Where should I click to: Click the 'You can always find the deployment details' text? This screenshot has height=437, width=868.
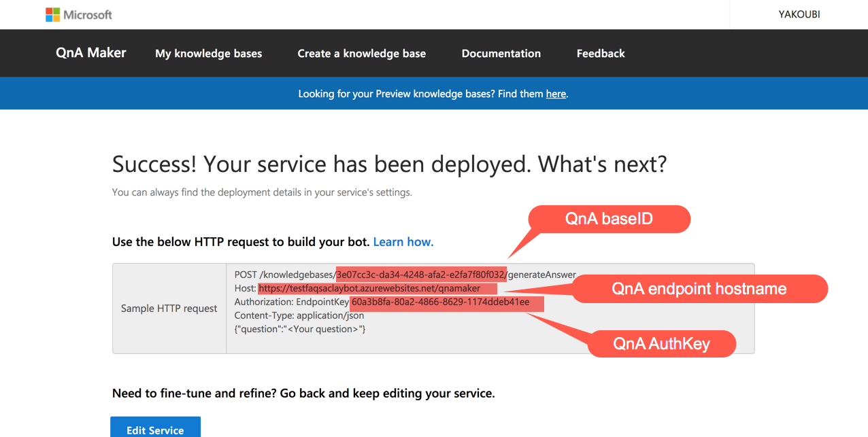pos(262,192)
